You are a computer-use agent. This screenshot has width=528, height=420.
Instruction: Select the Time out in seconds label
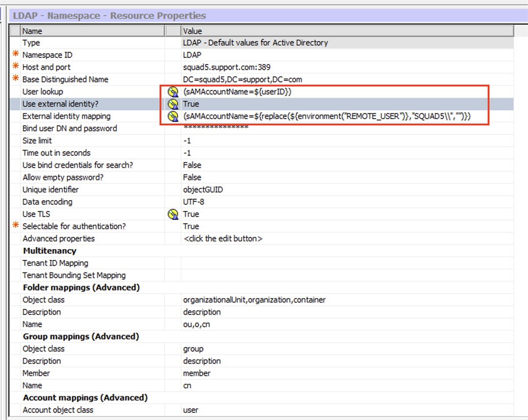[56, 153]
